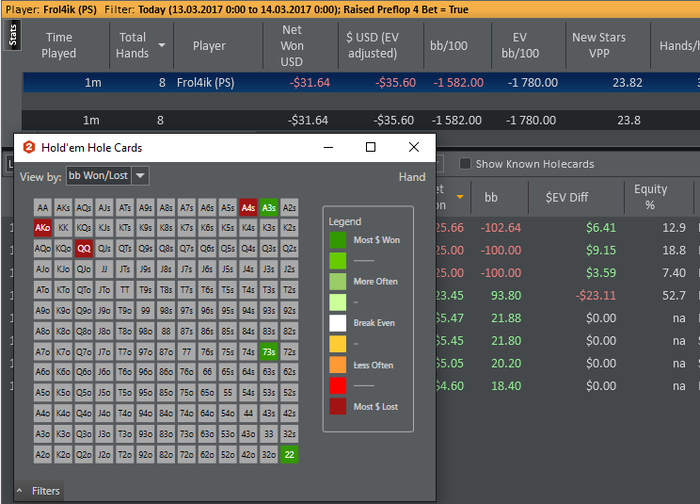
Task: Click the 93.80 bb value
Action: [506, 295]
